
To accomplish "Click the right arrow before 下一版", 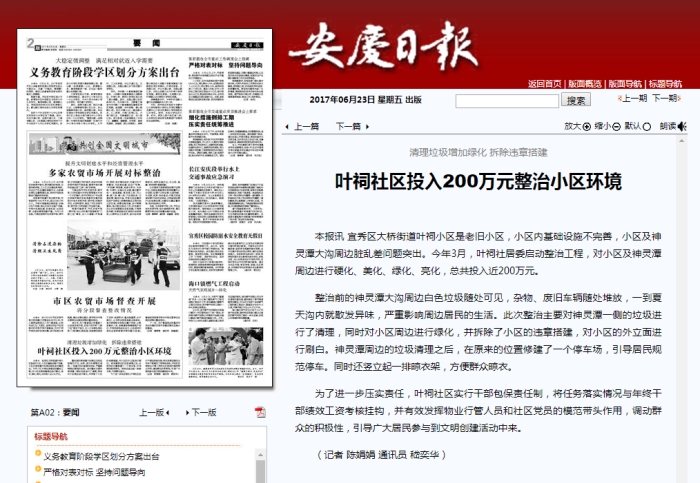I will [x=188, y=413].
